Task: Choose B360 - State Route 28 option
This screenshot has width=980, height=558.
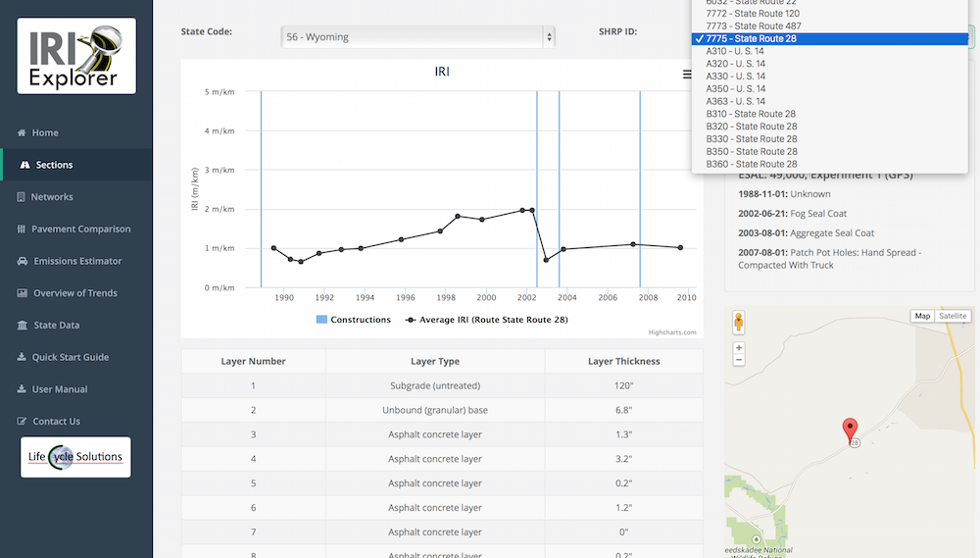Action: click(x=751, y=164)
